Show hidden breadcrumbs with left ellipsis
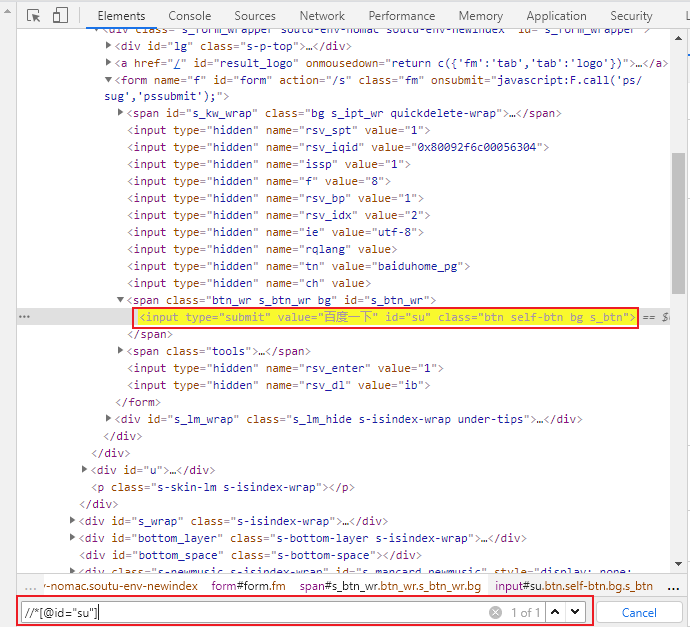690x627 pixels. tap(31, 587)
